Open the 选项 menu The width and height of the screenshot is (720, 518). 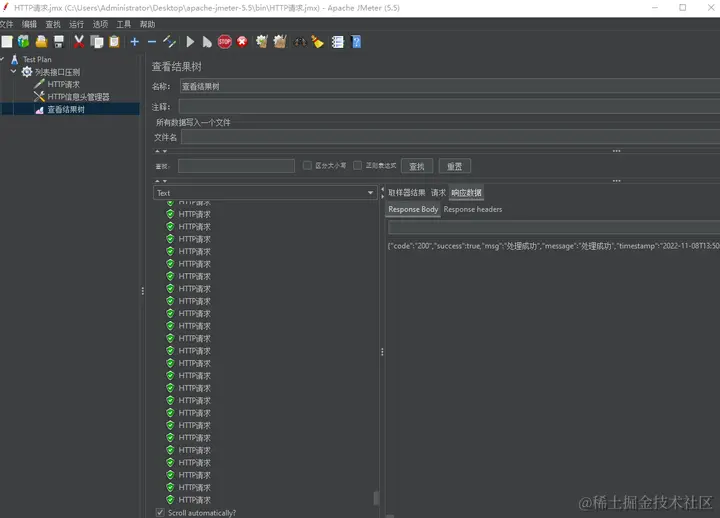[x=100, y=24]
